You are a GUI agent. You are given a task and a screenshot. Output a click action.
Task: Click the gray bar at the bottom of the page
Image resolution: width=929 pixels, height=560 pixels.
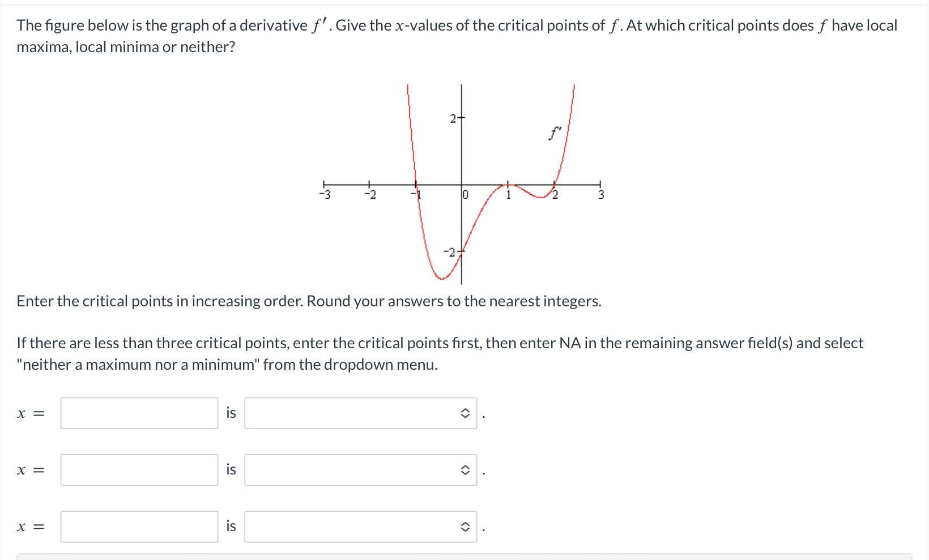(x=464, y=557)
